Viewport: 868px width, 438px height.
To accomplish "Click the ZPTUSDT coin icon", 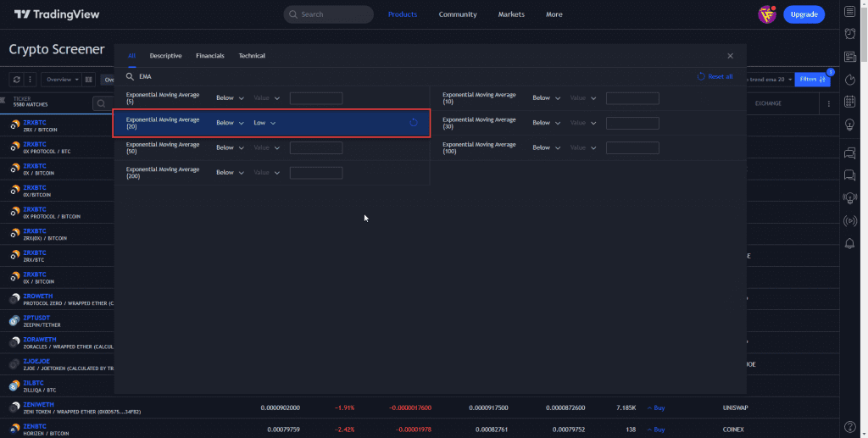I will coord(15,321).
